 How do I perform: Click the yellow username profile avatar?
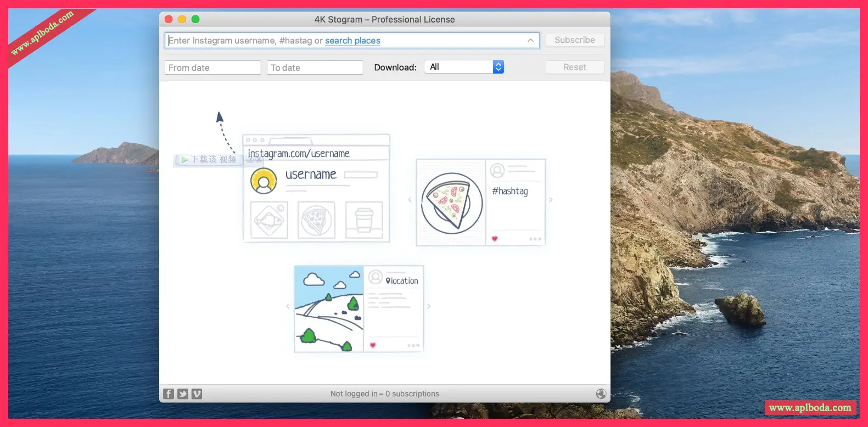click(x=264, y=181)
